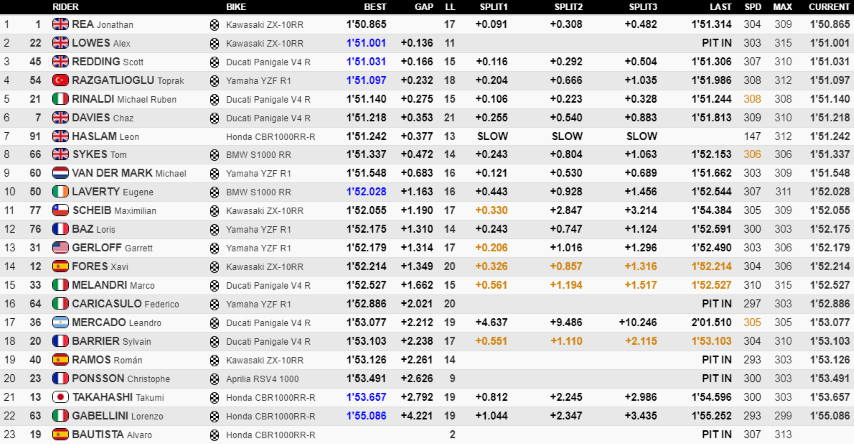Click the speed value 147 in HASLAM's row
Viewport: 854px width, 444px height.
[753, 136]
